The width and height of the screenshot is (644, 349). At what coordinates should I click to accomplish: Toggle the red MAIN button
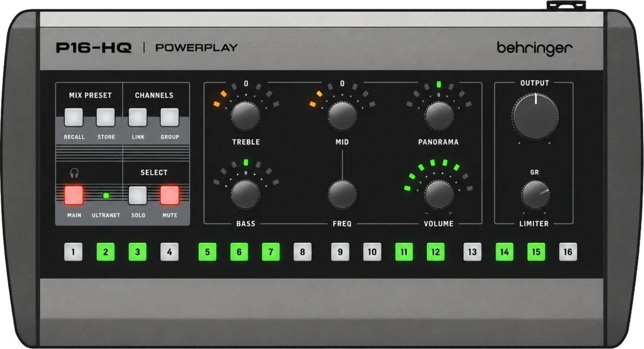(74, 195)
